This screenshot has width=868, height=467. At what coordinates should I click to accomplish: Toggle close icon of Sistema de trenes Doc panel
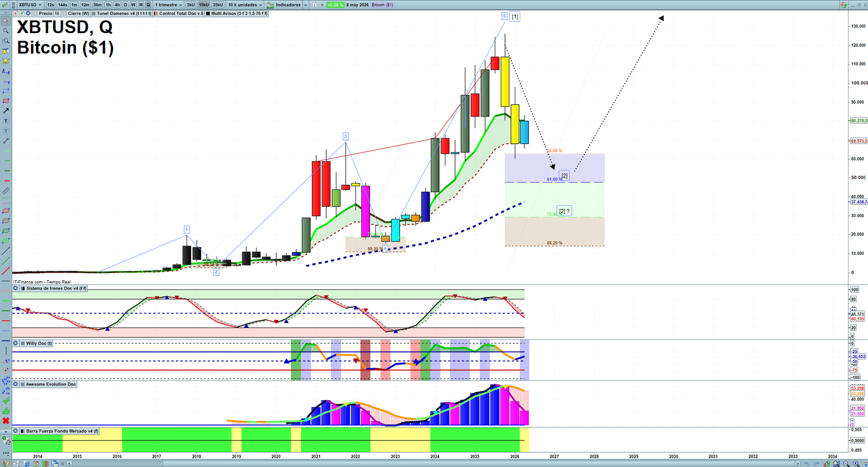(x=16, y=288)
